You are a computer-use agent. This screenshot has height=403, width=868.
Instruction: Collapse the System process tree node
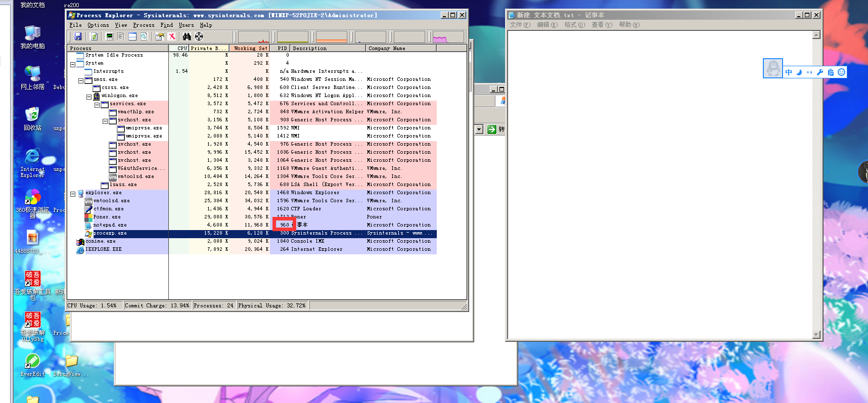pos(73,65)
